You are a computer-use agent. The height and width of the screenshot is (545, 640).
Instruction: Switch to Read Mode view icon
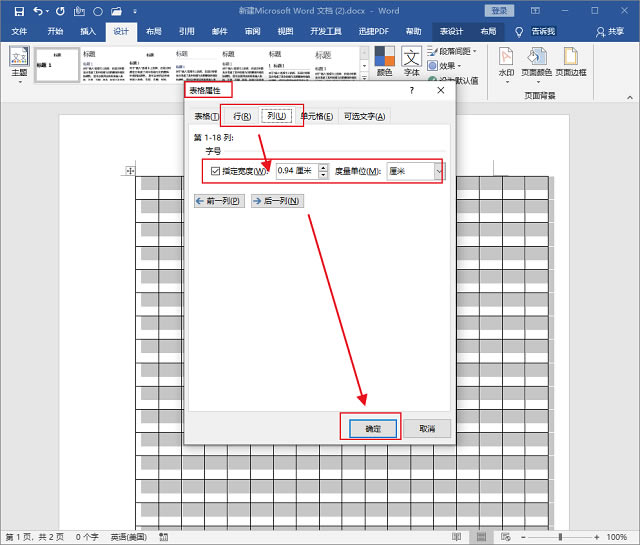coord(457,537)
